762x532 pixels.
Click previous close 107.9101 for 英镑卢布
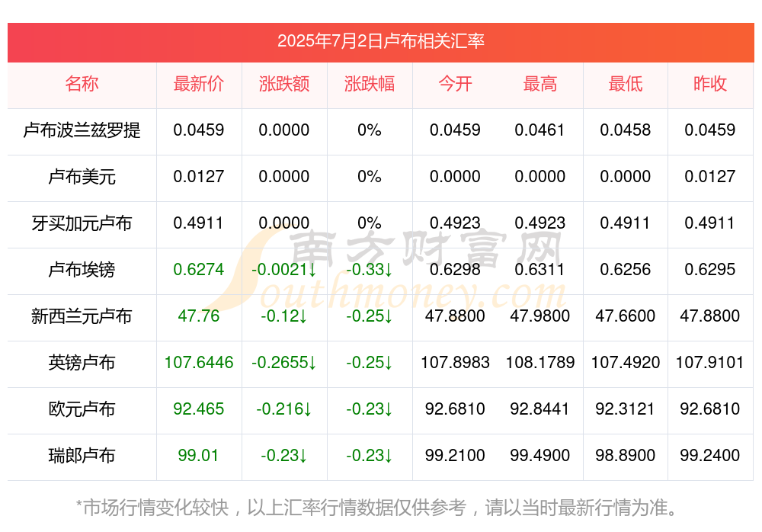(710, 363)
